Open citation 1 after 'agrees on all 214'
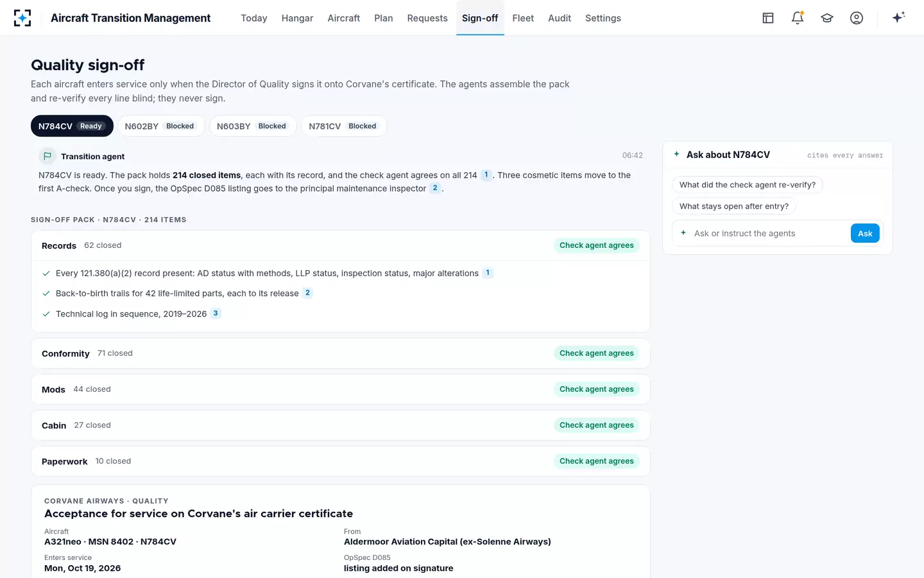Screen dimensions: 924x578 [486, 175]
